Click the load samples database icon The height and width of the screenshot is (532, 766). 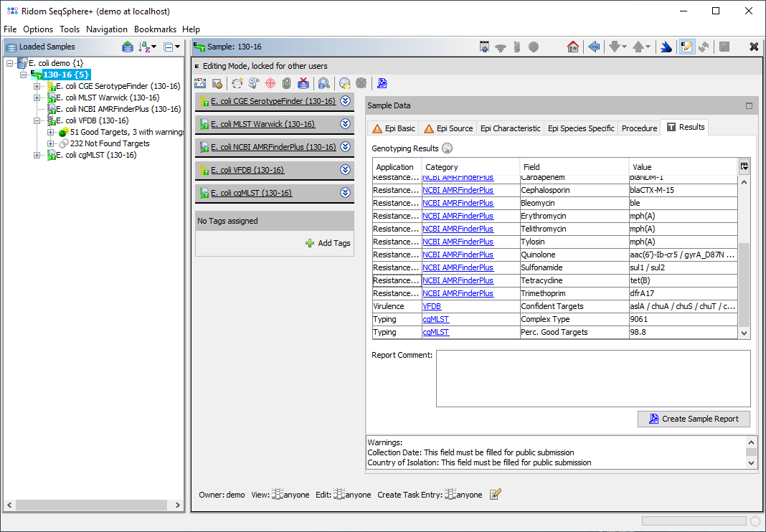127,47
